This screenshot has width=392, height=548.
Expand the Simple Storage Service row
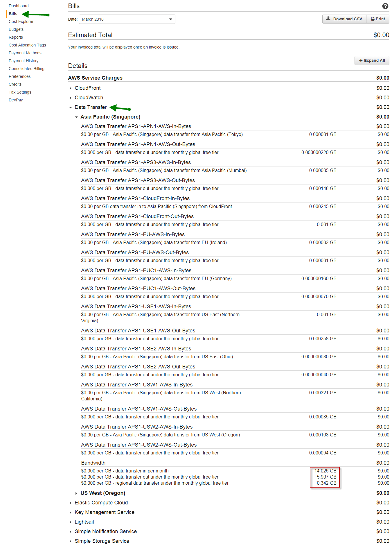tap(99, 541)
